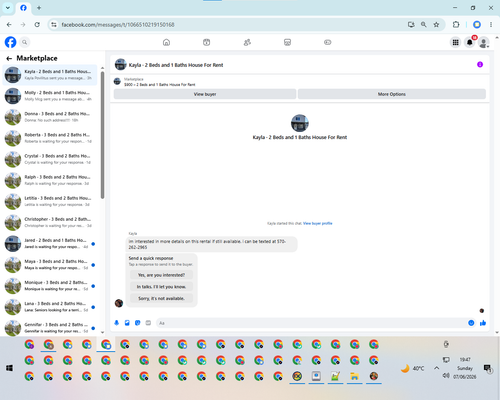Open Chrome zoom magnifier icon
The image size is (500, 400).
[423, 25]
